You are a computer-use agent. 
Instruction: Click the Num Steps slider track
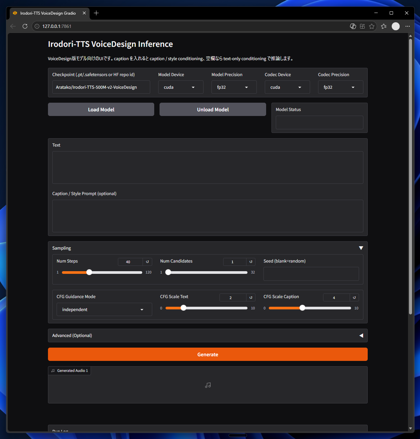[x=102, y=272]
